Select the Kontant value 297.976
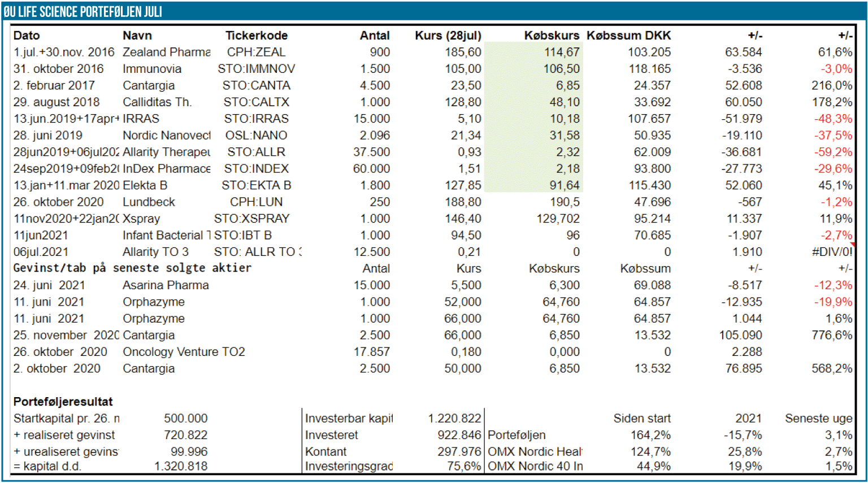The height and width of the screenshot is (483, 868). (459, 452)
